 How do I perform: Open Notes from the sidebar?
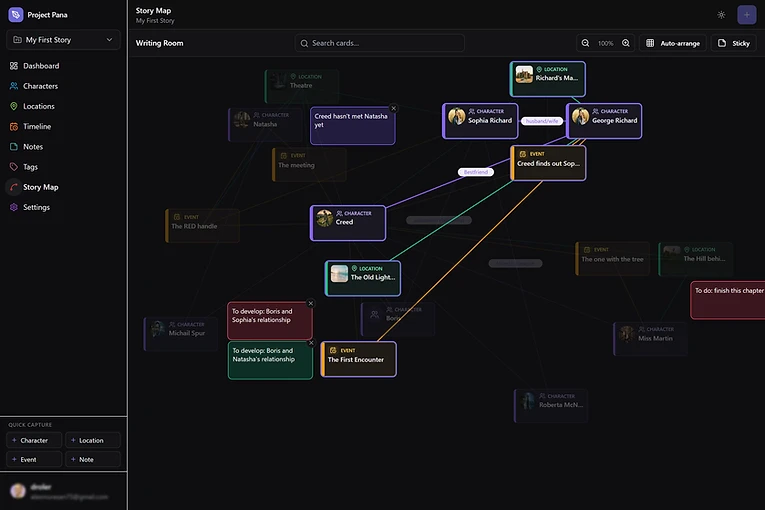coord(33,146)
